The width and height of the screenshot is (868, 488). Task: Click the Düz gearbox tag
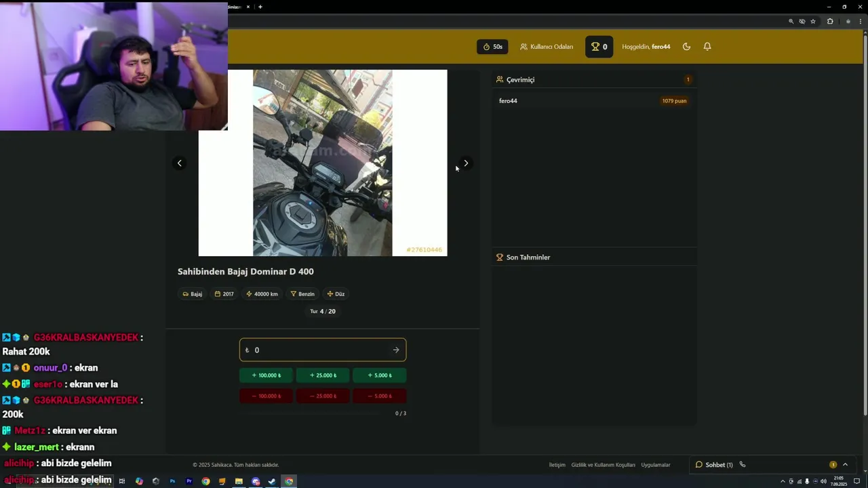click(x=336, y=294)
